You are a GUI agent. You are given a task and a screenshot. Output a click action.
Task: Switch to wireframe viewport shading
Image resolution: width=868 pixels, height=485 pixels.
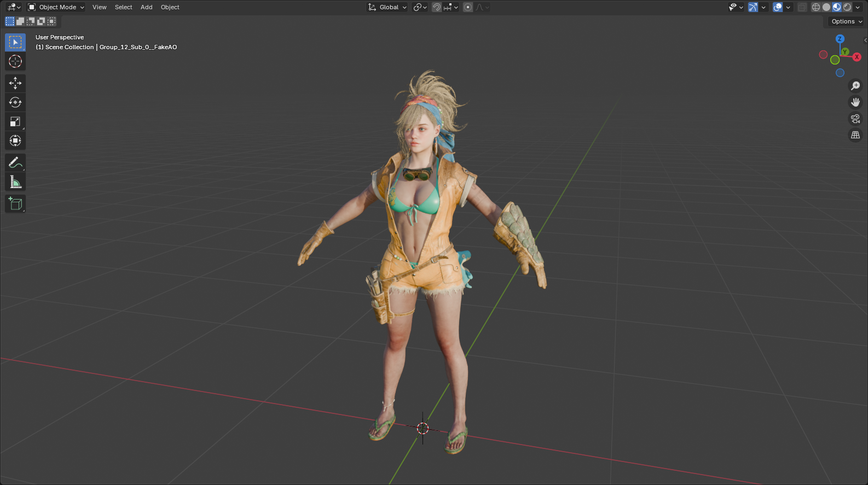pyautogui.click(x=816, y=7)
